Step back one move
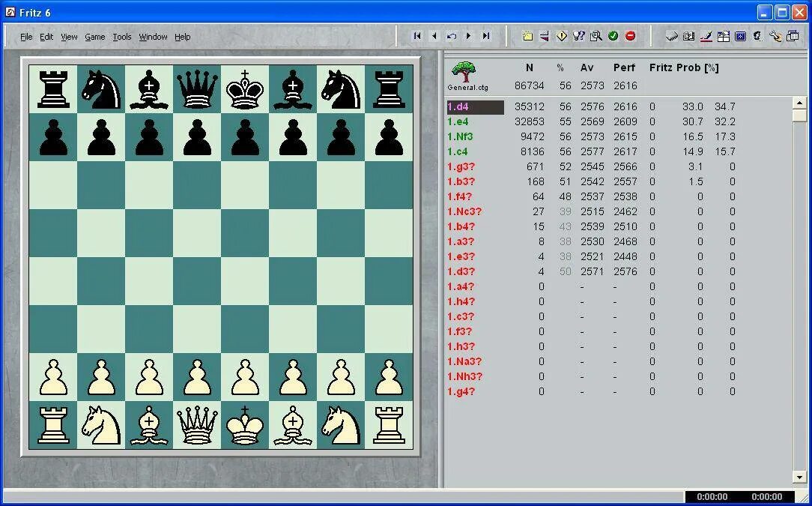The width and height of the screenshot is (812, 506). point(434,36)
